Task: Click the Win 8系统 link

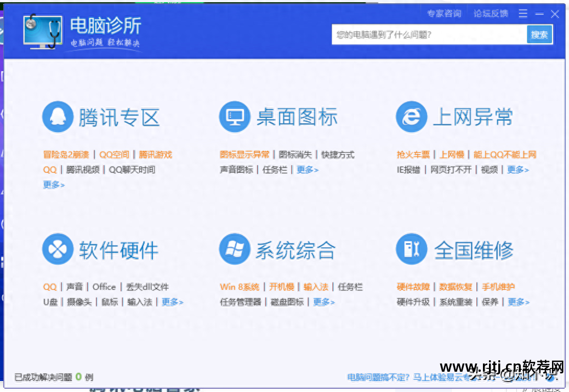Action: (241, 286)
